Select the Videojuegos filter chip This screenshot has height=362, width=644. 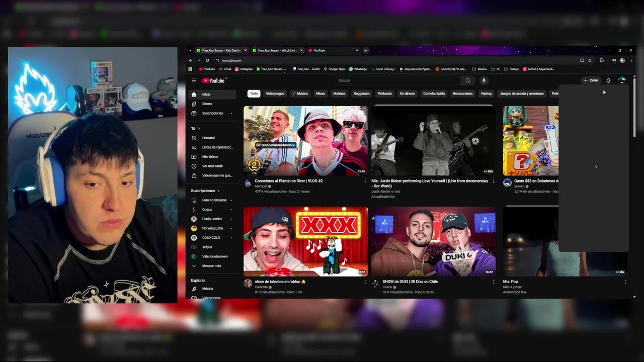click(x=275, y=94)
